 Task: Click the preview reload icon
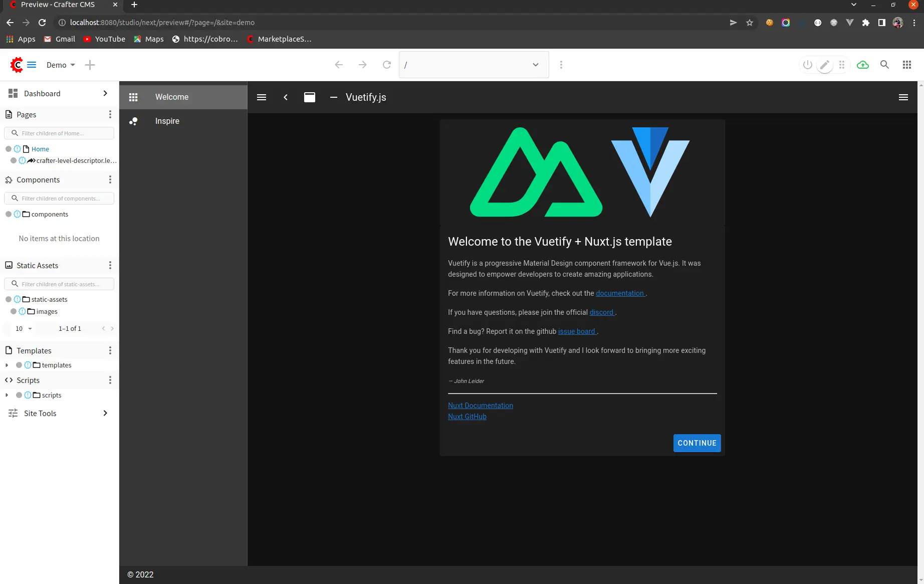[386, 65]
